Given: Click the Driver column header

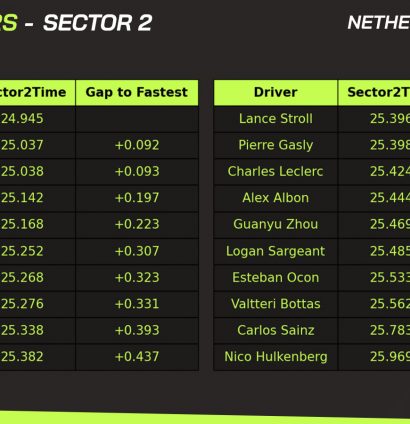Looking at the screenshot, I should 275,92.
